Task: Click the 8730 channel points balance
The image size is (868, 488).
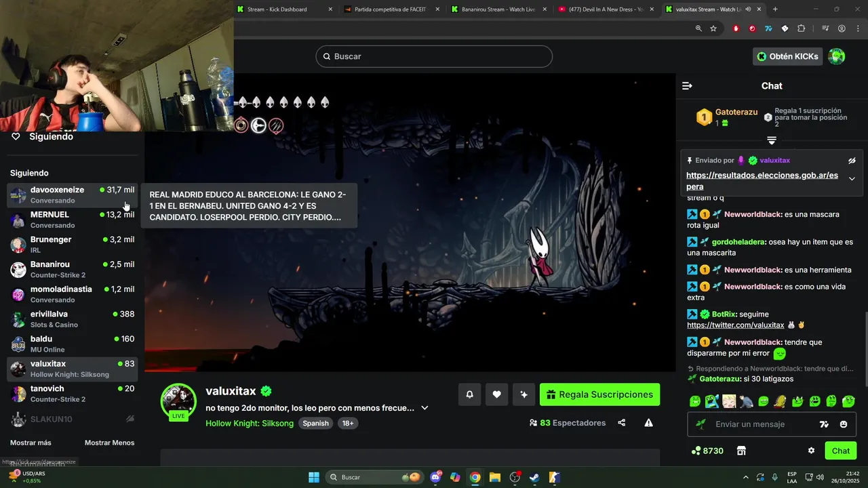Action: pyautogui.click(x=707, y=451)
